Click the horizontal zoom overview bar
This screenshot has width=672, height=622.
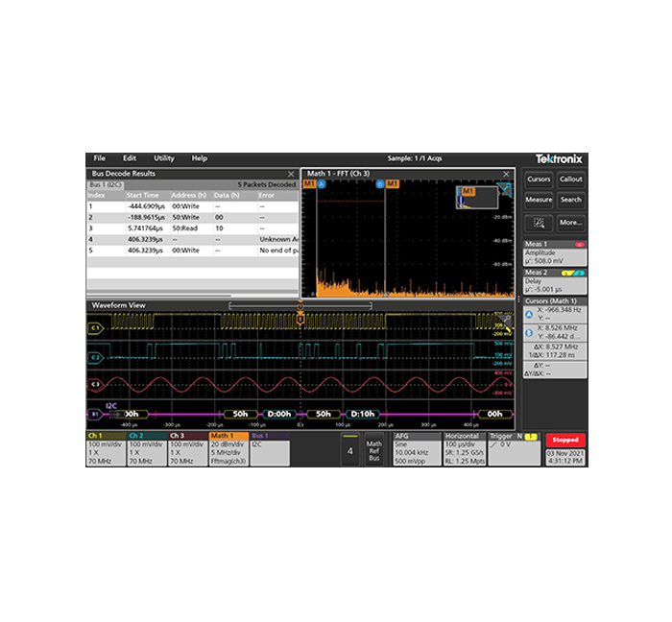coord(300,306)
